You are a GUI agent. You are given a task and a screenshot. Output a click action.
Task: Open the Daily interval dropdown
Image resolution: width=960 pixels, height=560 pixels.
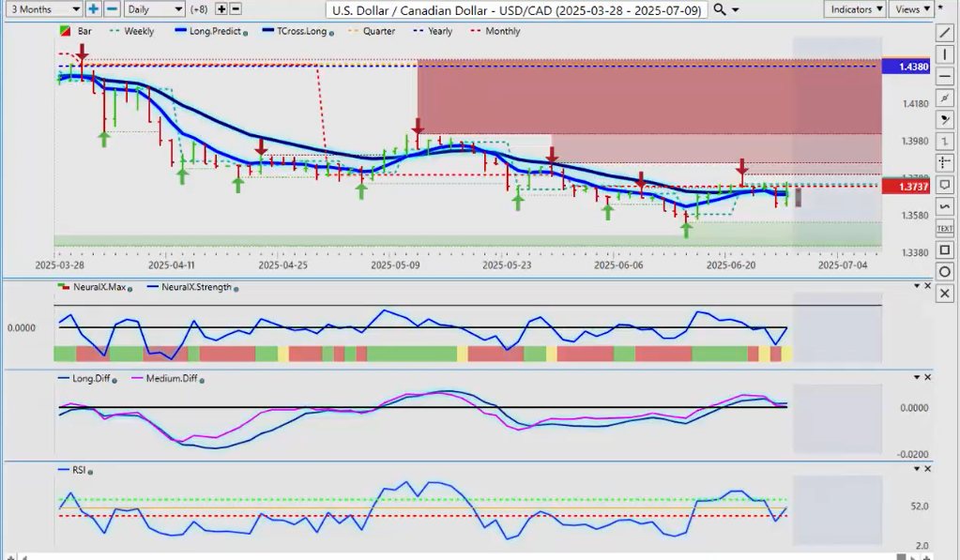[x=154, y=9]
